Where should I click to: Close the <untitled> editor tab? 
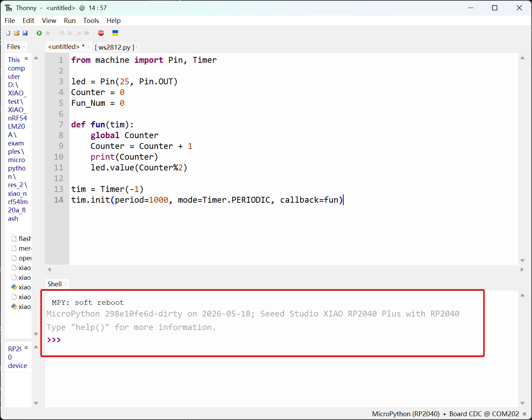pos(89,47)
